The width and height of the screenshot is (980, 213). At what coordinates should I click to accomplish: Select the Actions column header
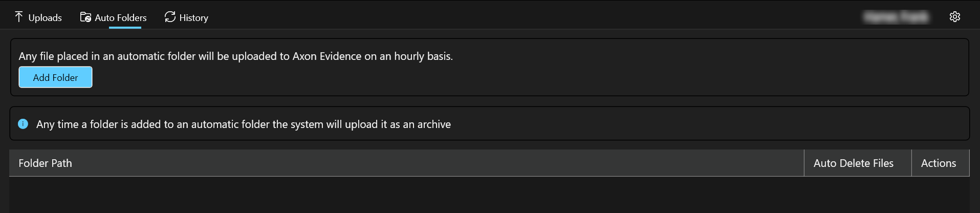click(938, 163)
